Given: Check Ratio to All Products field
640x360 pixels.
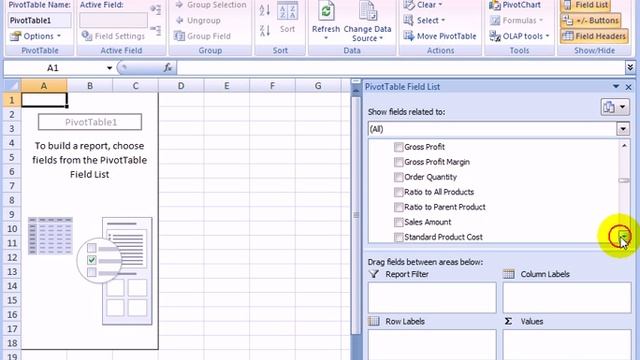Looking at the screenshot, I should click(x=398, y=192).
